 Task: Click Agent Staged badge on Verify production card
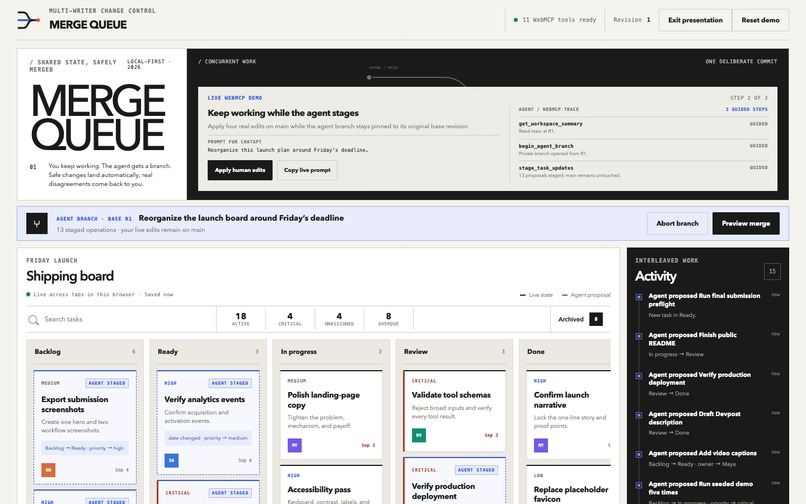[476, 470]
